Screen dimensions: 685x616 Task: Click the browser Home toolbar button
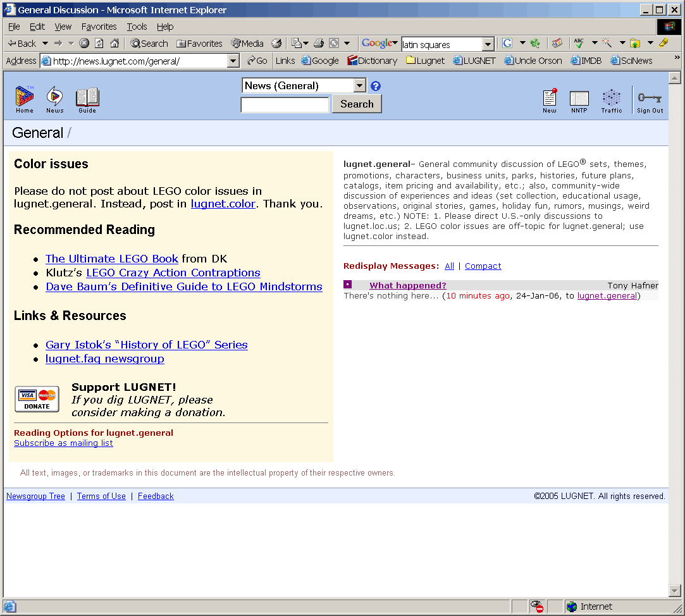coord(114,44)
